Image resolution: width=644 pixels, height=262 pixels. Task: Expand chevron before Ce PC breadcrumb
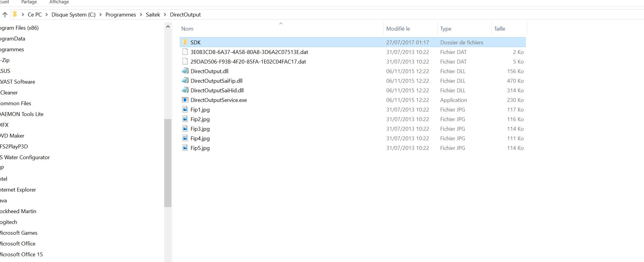23,14
